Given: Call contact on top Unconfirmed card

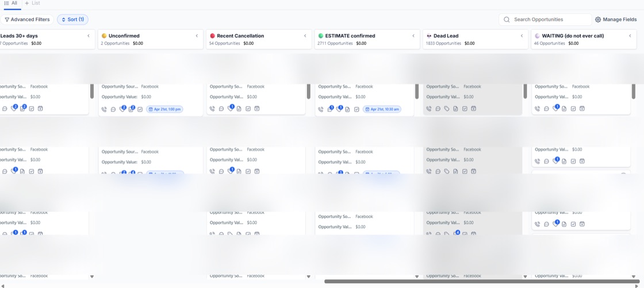Looking at the screenshot, I should pyautogui.click(x=104, y=109).
